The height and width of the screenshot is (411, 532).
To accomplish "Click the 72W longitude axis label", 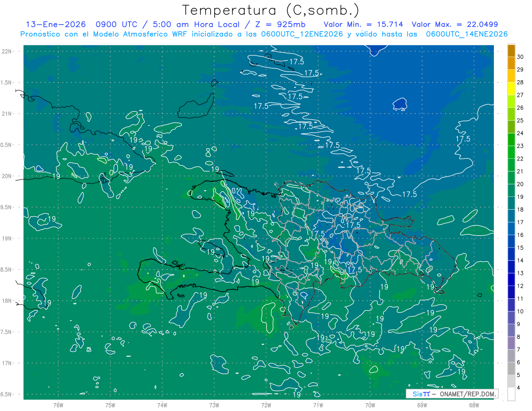I will [x=266, y=404].
